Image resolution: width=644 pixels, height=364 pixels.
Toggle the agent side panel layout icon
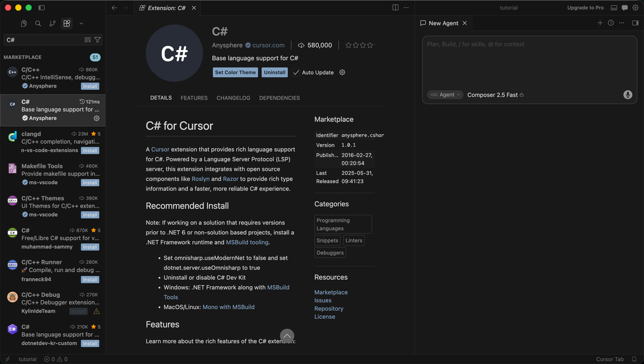(635, 23)
